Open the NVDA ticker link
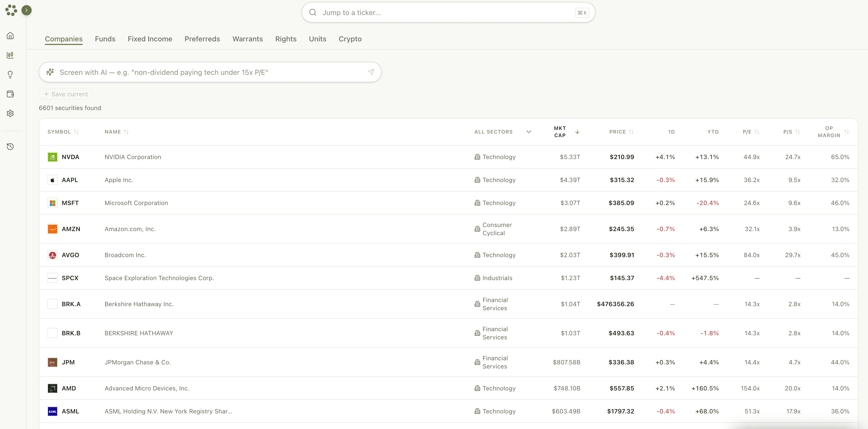This screenshot has height=429, width=868. (70, 157)
